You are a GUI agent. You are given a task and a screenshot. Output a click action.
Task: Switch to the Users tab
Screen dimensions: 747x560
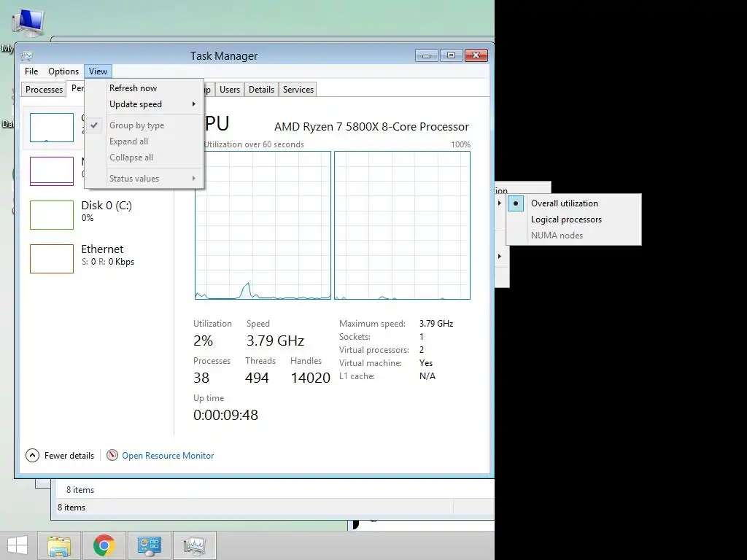click(x=230, y=90)
